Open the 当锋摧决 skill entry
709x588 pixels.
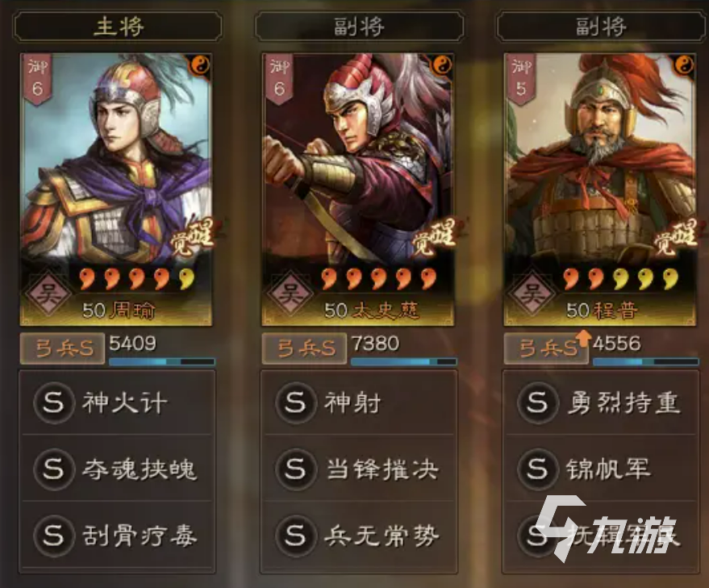[x=359, y=469]
